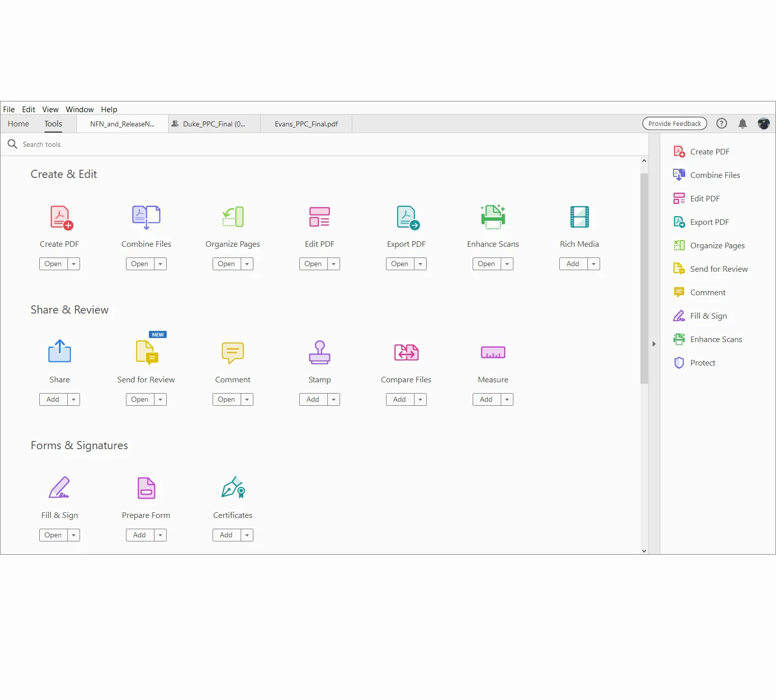Click the Enhance Scans printer icon in main panel
The width and height of the screenshot is (776, 700).
[493, 217]
